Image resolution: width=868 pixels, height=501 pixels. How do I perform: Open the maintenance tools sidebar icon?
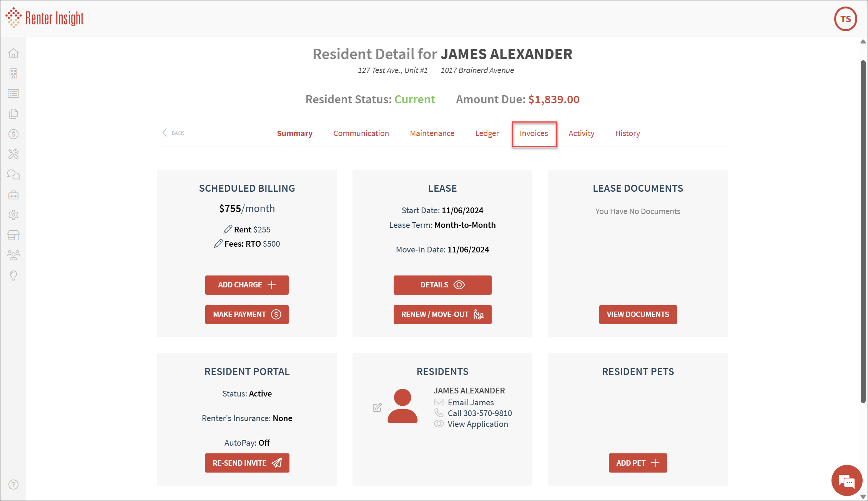pos(13,154)
